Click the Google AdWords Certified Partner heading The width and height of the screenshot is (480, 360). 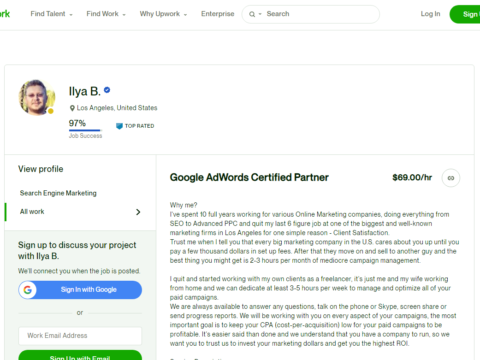249,177
